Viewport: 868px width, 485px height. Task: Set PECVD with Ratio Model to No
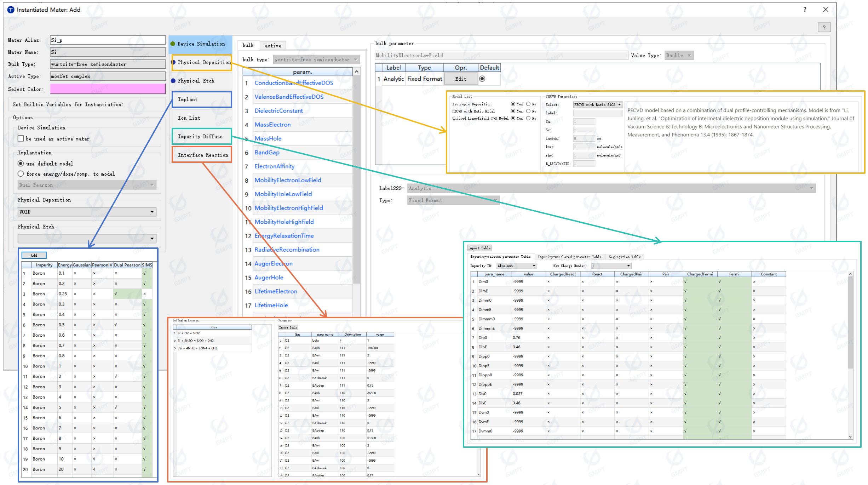[x=528, y=111]
